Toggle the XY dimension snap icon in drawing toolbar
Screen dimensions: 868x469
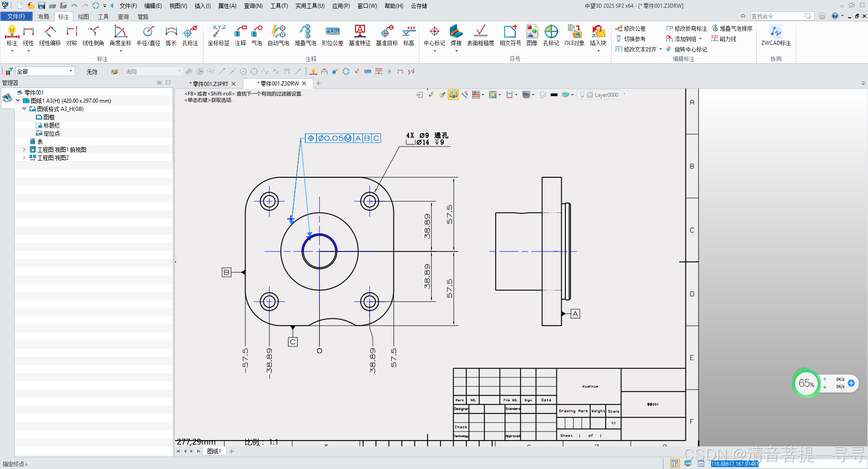pyautogui.click(x=465, y=95)
